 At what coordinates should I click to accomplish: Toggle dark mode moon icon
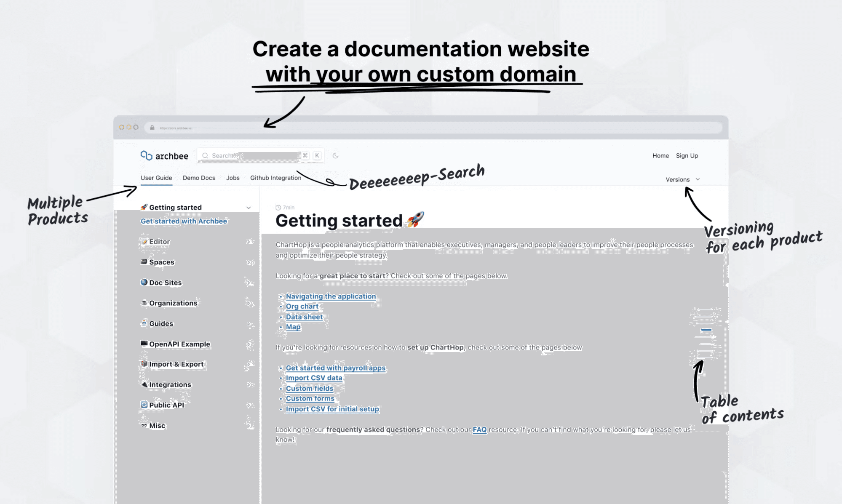coord(336,155)
